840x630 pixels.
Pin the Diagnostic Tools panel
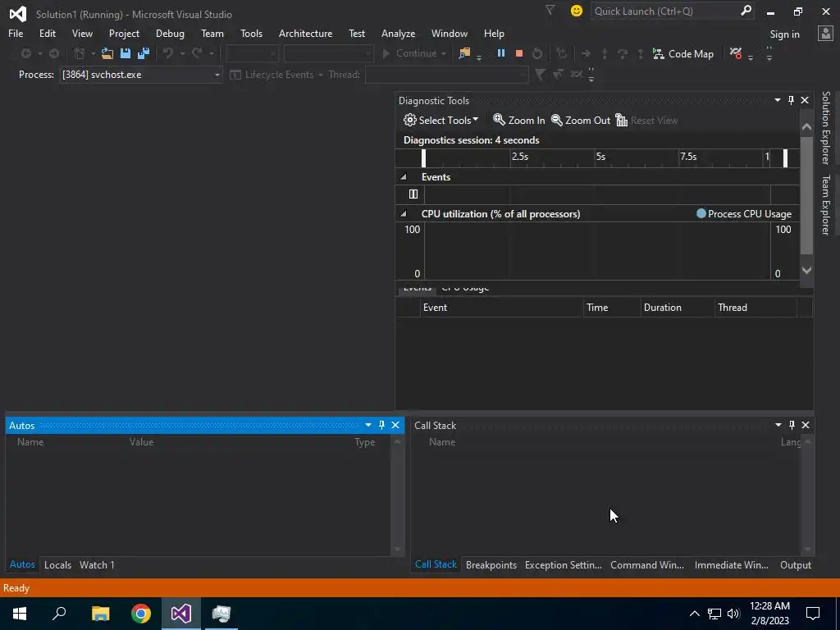coord(792,100)
